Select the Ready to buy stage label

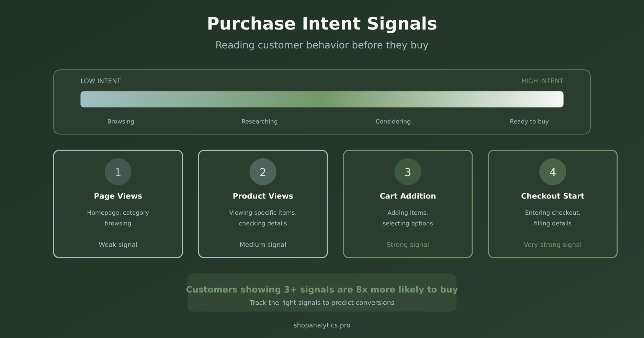[529, 121]
